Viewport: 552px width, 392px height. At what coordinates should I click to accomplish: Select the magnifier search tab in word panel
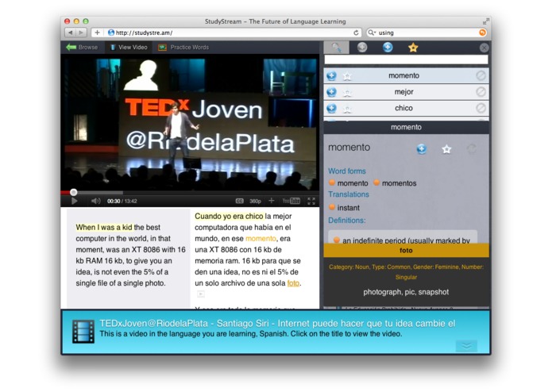337,47
